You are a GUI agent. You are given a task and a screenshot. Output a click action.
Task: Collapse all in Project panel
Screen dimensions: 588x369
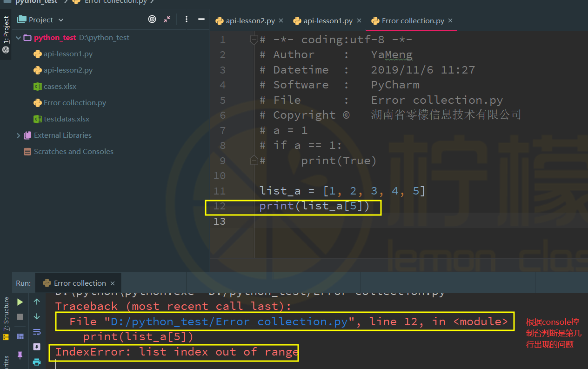pyautogui.click(x=167, y=20)
